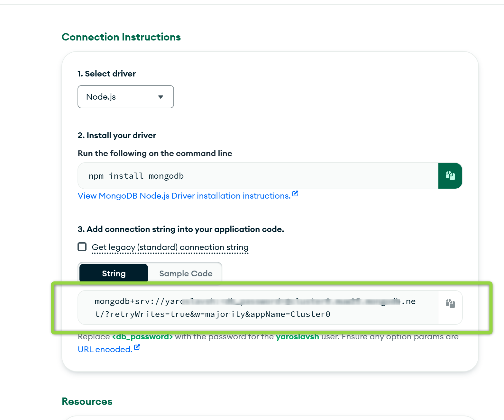Click the '3. Add connection string' step heading

point(181,229)
